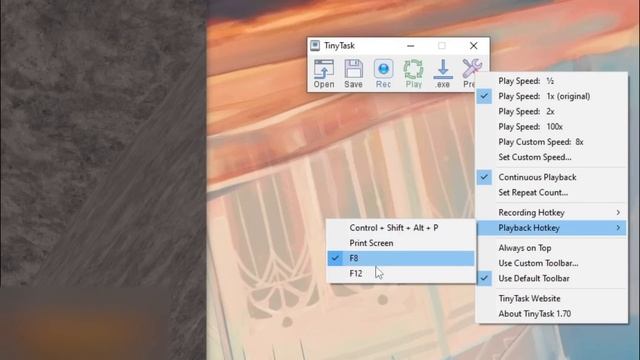Select Play Speed ½ option
This screenshot has height=360, width=640.
pyautogui.click(x=552, y=81)
